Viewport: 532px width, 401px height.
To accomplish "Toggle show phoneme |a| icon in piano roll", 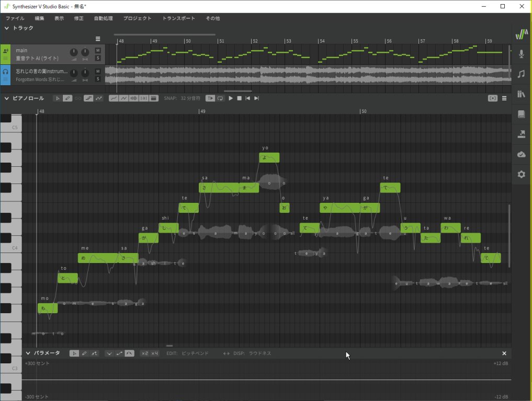I will pyautogui.click(x=144, y=98).
